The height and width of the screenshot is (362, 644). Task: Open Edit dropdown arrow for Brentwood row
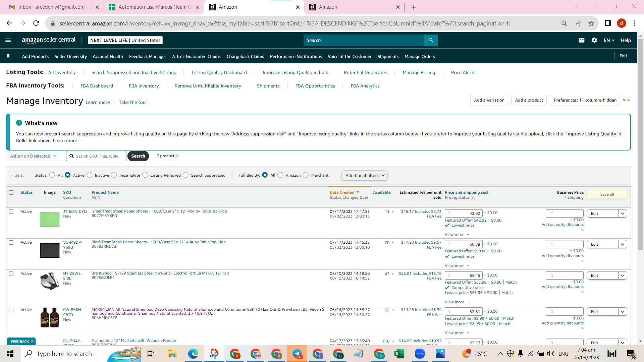[x=623, y=276]
